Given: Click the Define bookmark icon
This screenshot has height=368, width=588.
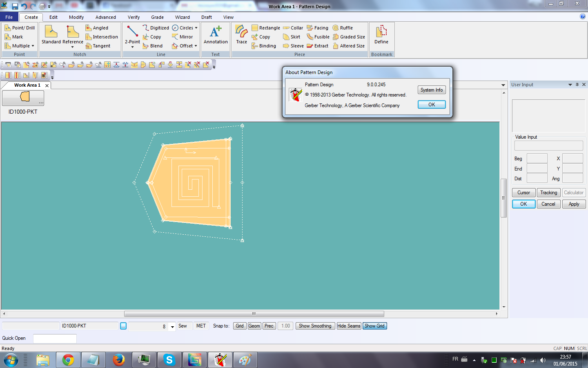Looking at the screenshot, I should coord(381,35).
